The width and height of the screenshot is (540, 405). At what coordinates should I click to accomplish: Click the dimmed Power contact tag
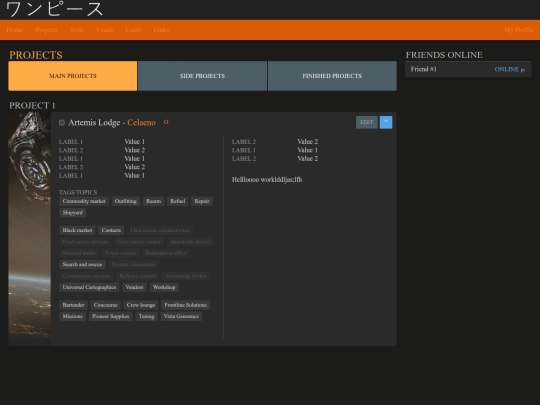pos(121,253)
